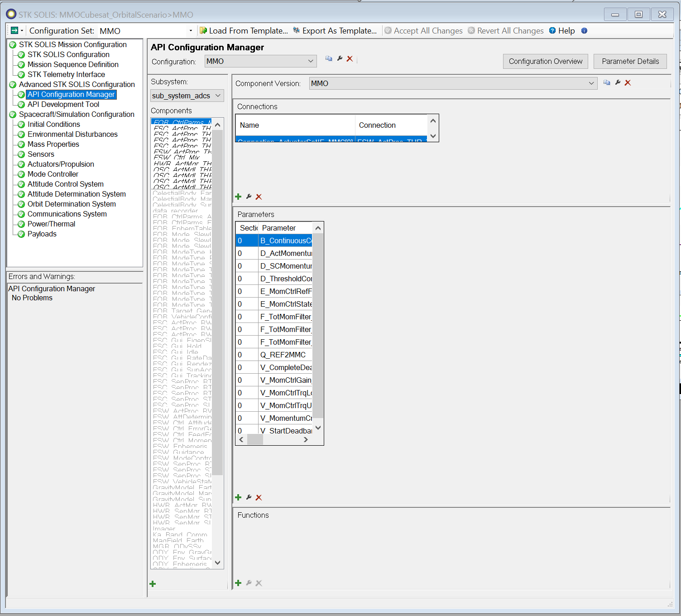
Task: Click the green plus below the Components list
Action: point(153,583)
